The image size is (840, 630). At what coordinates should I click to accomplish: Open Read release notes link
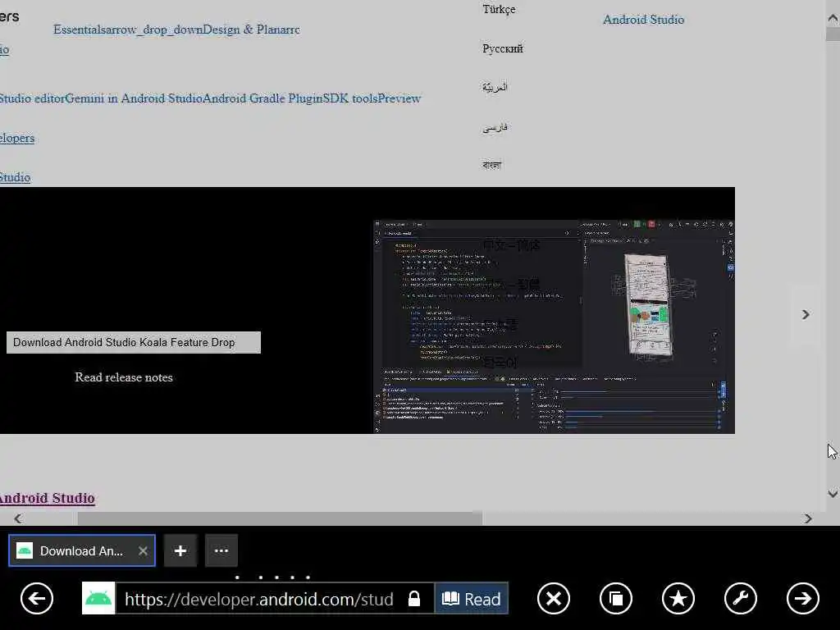124,377
